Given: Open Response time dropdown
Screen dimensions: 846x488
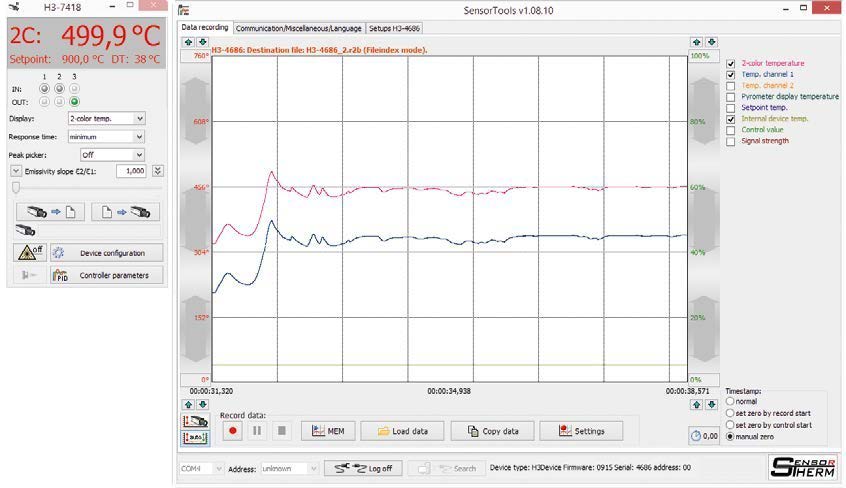Looking at the screenshot, I should tap(106, 137).
